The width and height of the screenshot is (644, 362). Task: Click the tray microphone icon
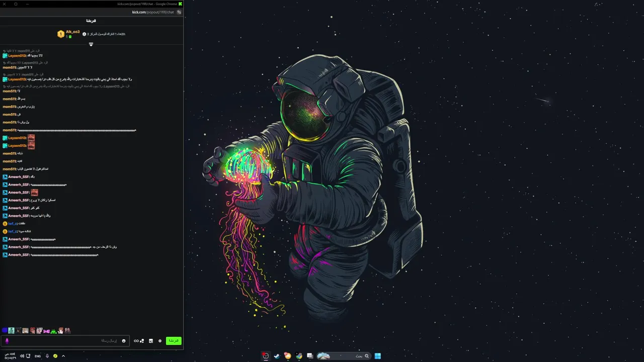click(47, 356)
